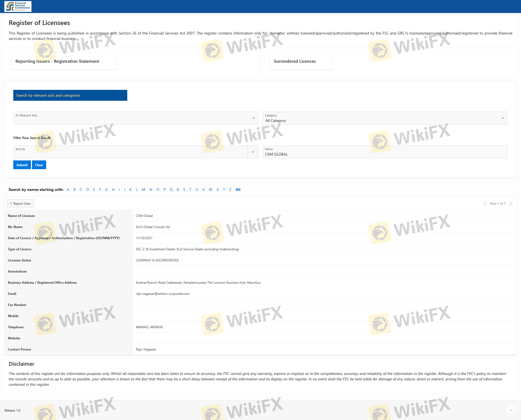Open the Surrendered Licences card
521x420 pixels.
[295, 61]
